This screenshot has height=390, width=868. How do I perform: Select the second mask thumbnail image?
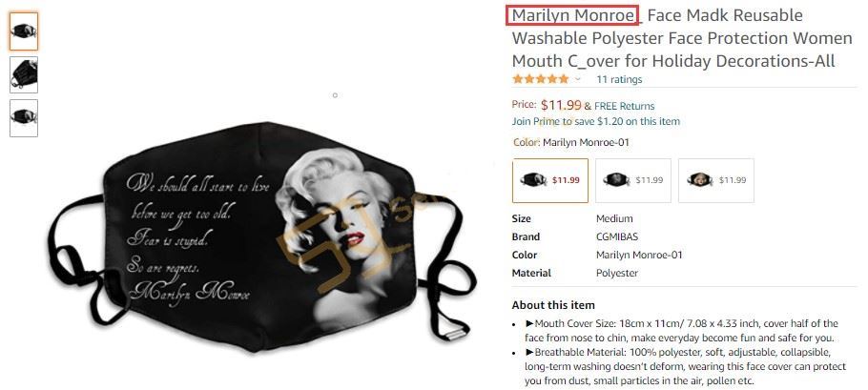point(24,74)
